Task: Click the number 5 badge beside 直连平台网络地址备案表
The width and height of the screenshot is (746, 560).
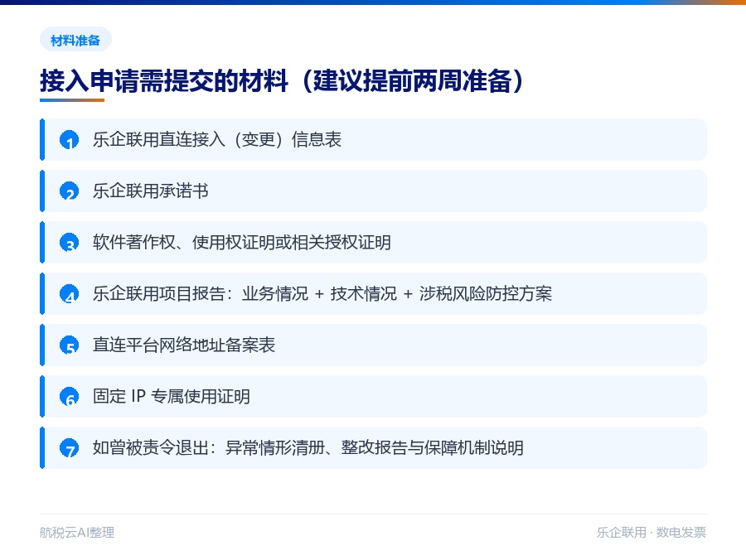Action: tap(70, 345)
